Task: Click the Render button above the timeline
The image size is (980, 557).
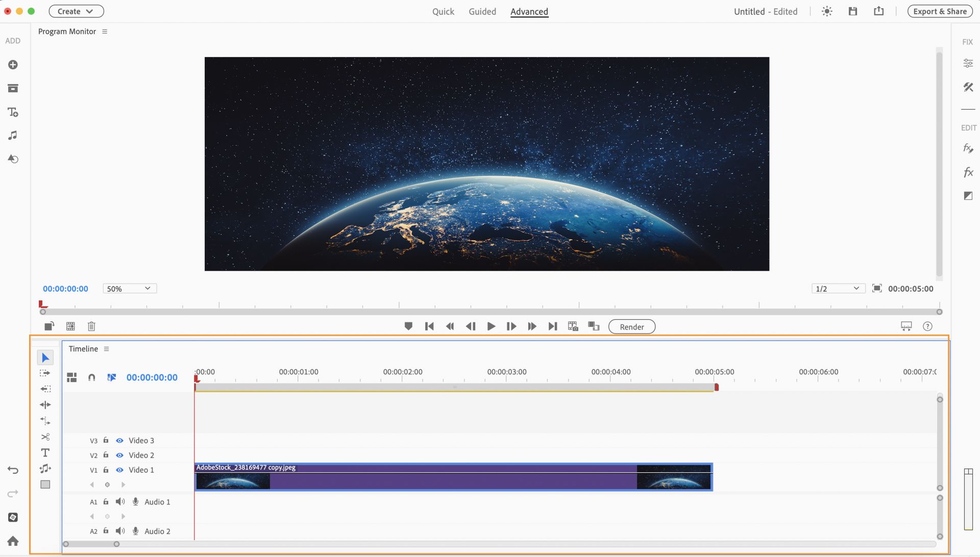Action: point(631,326)
